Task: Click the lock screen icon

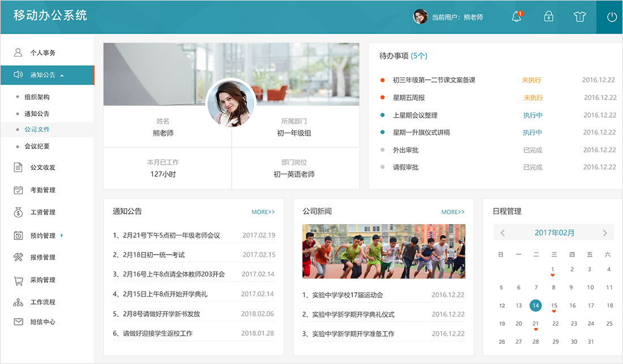Action: [548, 17]
